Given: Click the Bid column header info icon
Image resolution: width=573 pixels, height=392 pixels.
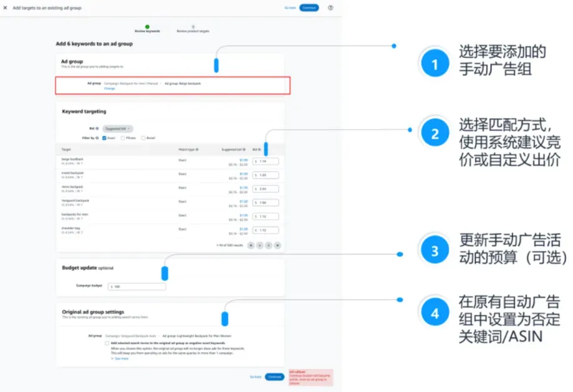Looking at the screenshot, I should [x=259, y=150].
